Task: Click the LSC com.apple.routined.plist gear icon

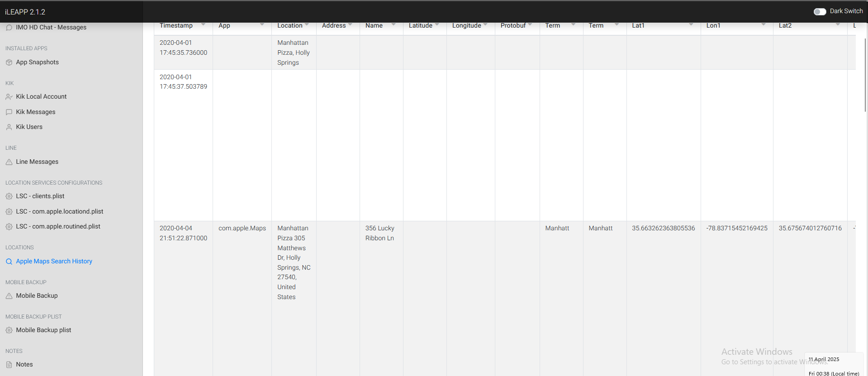Action: click(9, 227)
